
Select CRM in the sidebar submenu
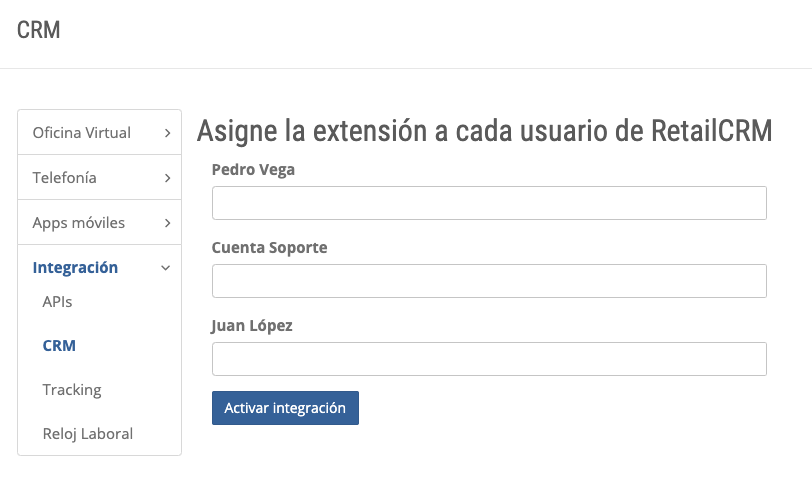(x=59, y=346)
